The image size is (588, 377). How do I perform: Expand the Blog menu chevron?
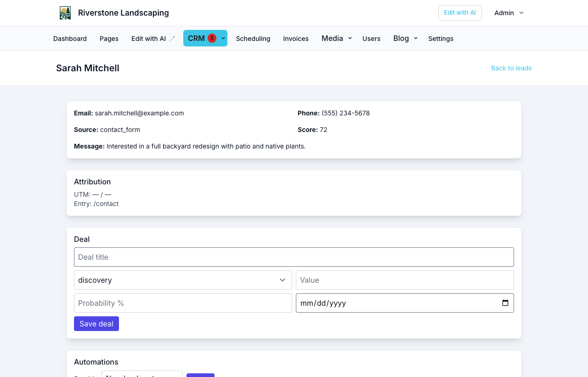pos(416,38)
